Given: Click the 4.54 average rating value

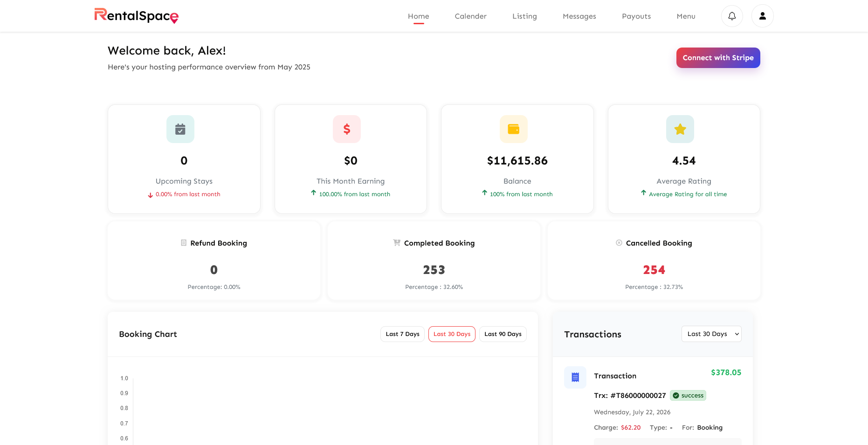Looking at the screenshot, I should pyautogui.click(x=684, y=161).
